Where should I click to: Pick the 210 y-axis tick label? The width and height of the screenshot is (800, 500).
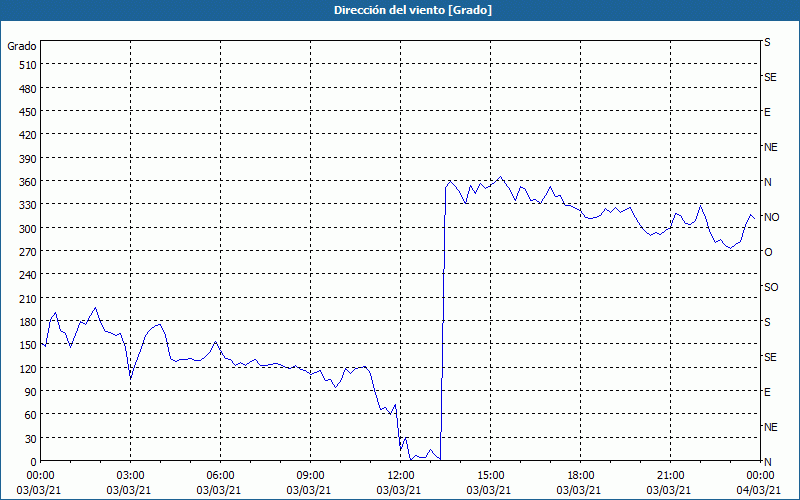(28, 299)
